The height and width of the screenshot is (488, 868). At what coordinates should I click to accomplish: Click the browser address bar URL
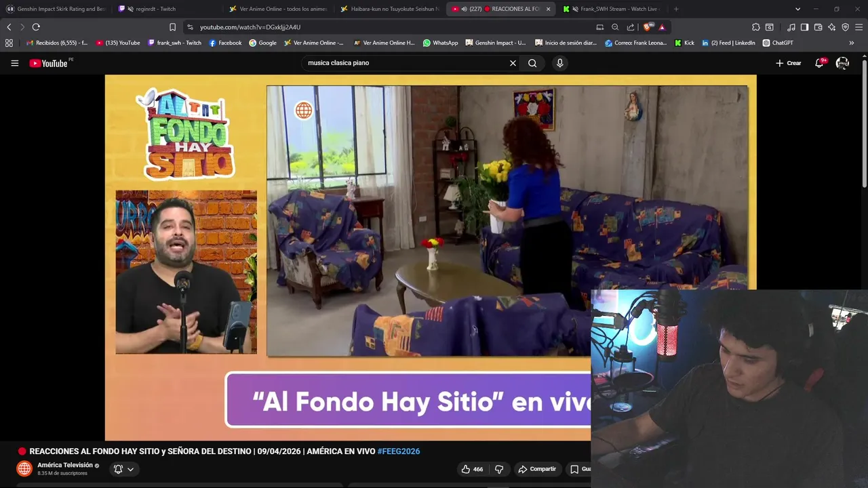pyautogui.click(x=250, y=27)
